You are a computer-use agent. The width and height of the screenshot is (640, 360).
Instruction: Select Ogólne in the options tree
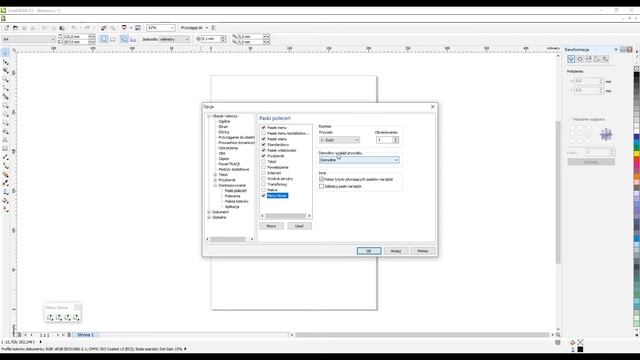point(224,122)
